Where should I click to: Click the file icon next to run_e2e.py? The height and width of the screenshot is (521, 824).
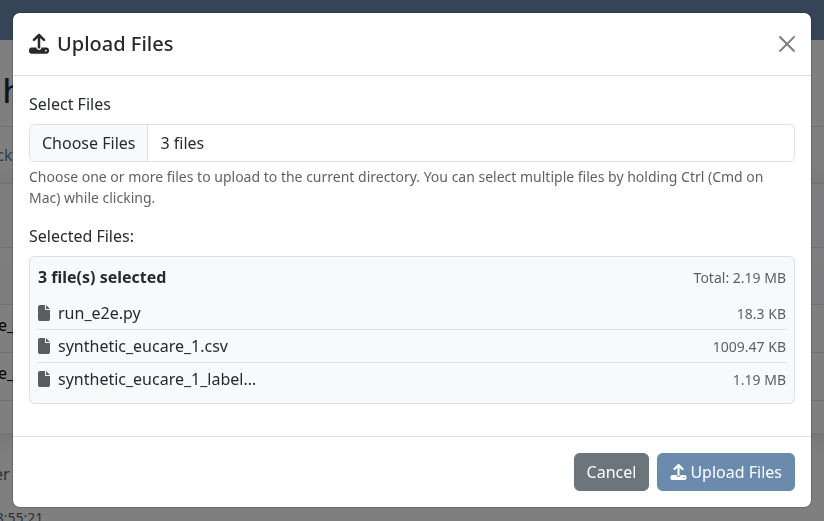pyautogui.click(x=45, y=313)
